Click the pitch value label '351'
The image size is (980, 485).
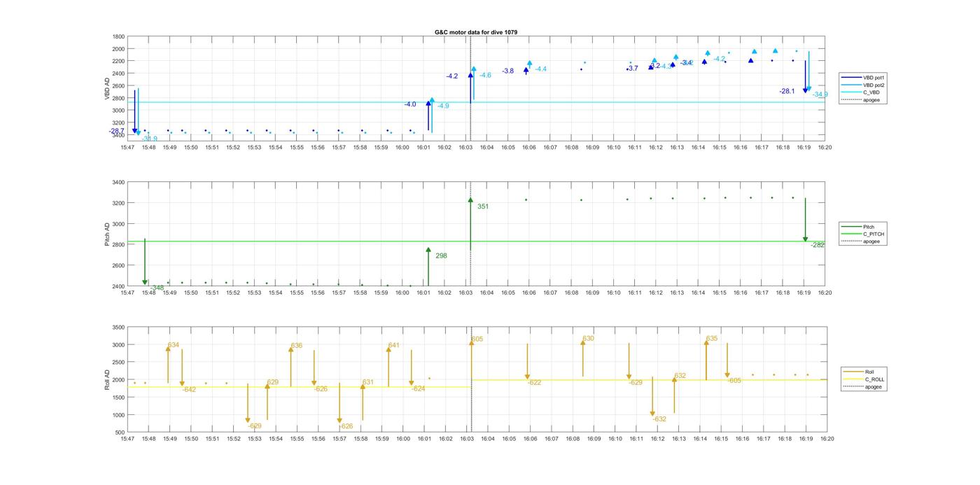coord(483,206)
